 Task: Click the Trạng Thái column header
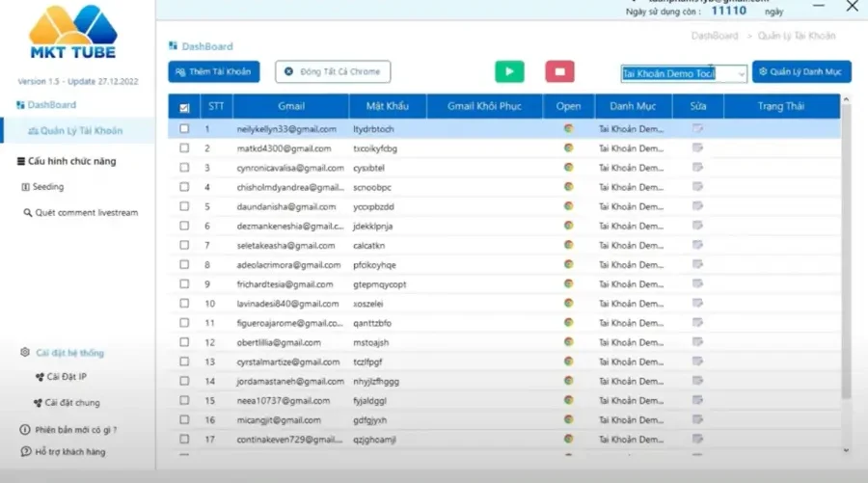click(781, 106)
